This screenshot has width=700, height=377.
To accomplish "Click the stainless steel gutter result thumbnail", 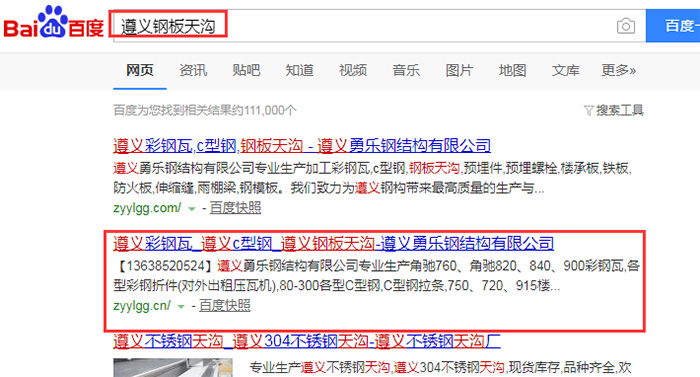I will [173, 368].
